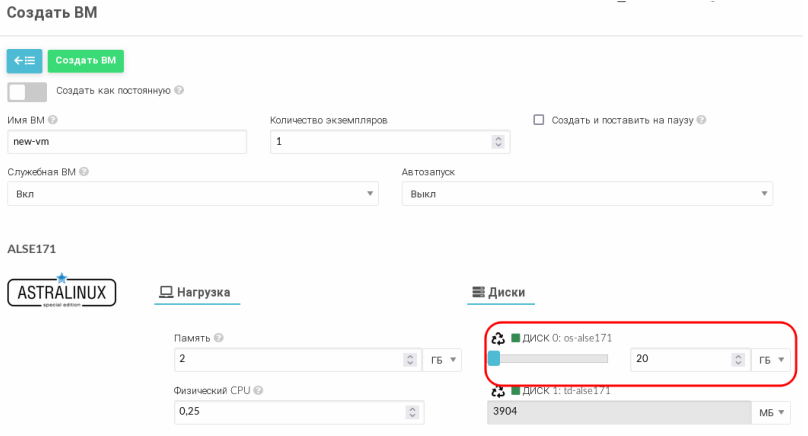808x436 pixels.
Task: Open 'Служебная ВМ' dropdown
Action: (192, 194)
